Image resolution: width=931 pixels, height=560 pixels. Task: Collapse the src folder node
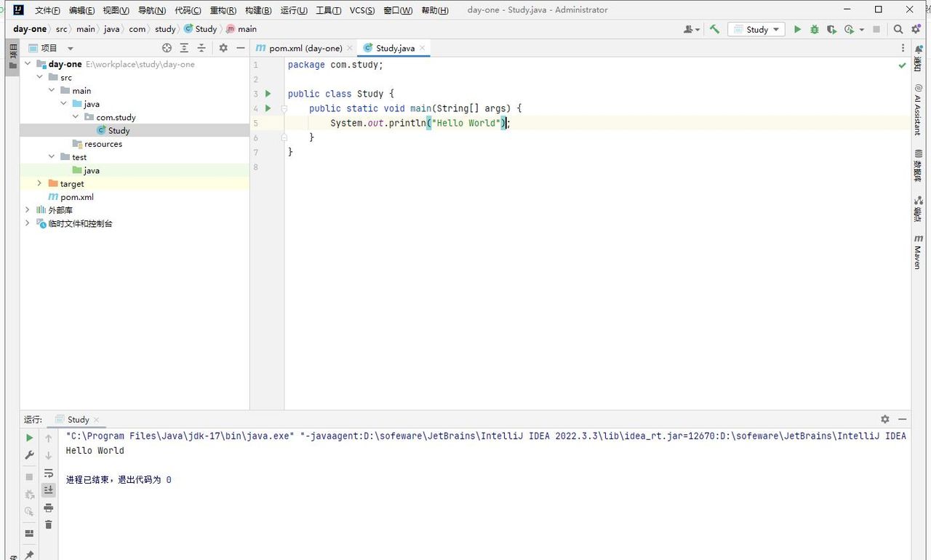39,77
